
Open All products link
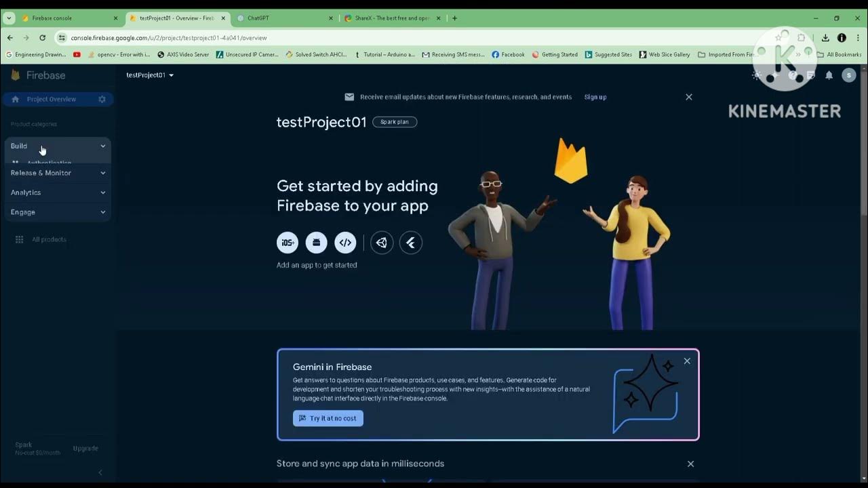49,239
